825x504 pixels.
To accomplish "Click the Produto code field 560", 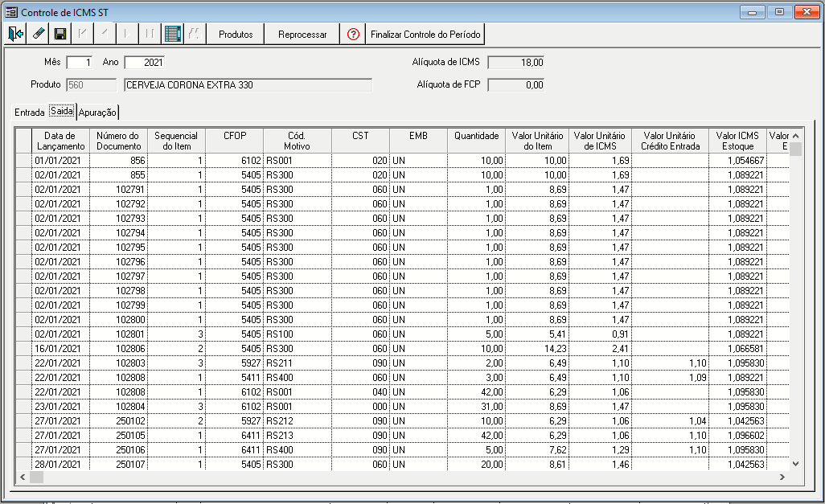I will click(92, 85).
